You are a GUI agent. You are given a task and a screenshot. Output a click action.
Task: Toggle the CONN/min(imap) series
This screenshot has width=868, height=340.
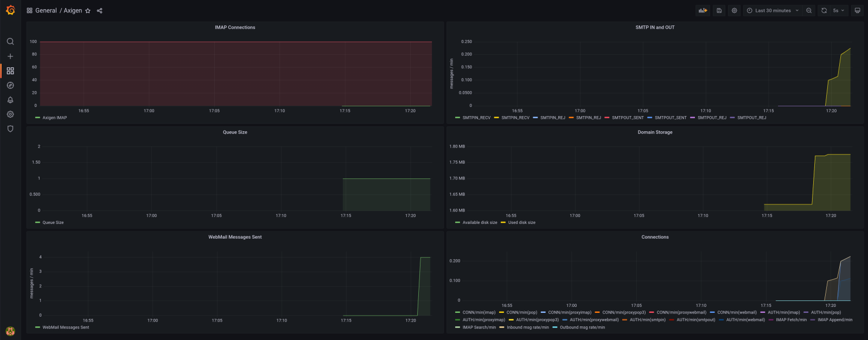coord(479,312)
